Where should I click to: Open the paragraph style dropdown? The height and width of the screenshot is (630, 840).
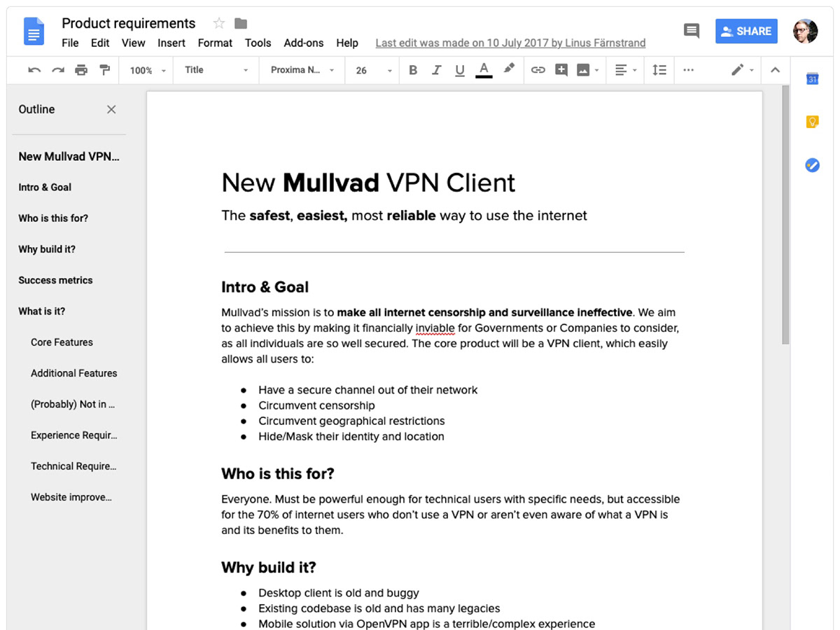pos(216,70)
